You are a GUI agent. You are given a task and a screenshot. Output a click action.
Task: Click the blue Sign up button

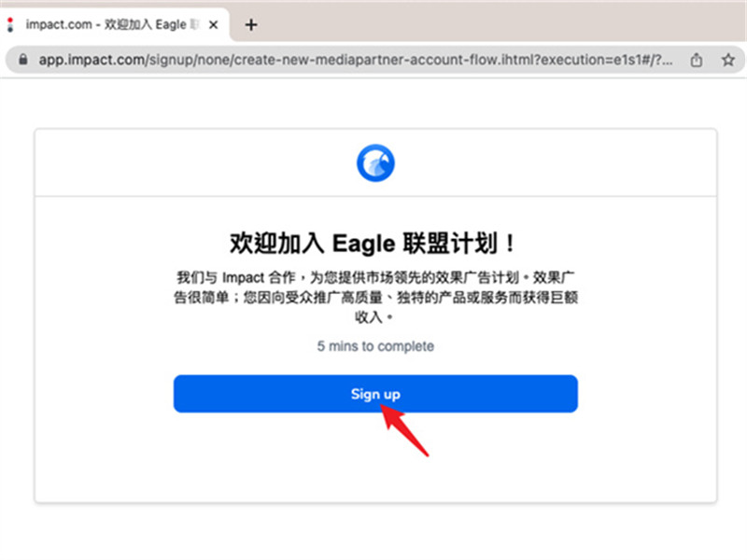coord(375,394)
